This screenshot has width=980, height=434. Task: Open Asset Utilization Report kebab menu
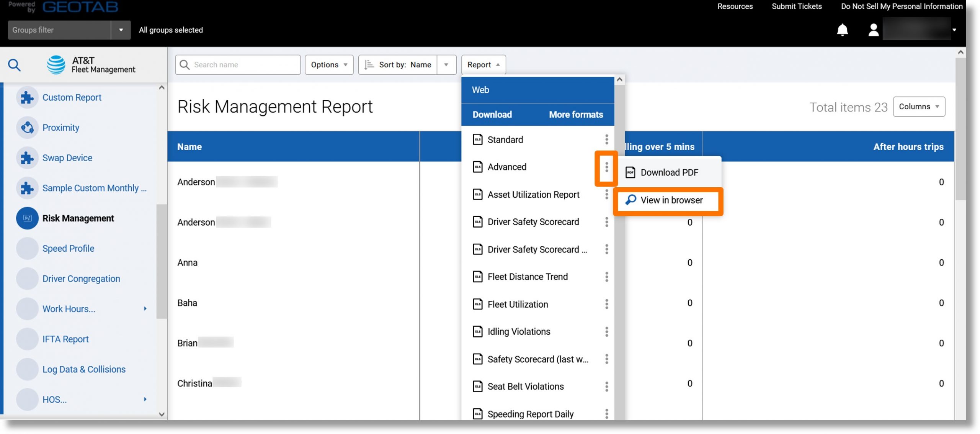(x=606, y=195)
